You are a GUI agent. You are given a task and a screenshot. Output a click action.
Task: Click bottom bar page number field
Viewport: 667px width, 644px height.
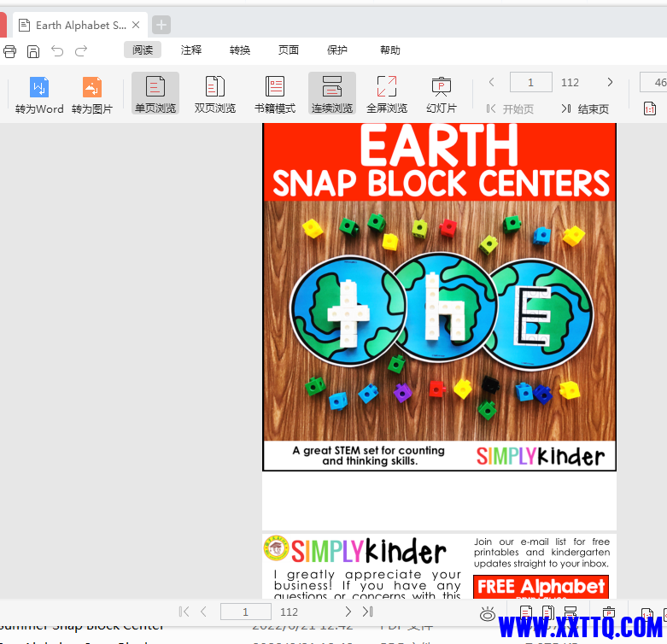[245, 612]
